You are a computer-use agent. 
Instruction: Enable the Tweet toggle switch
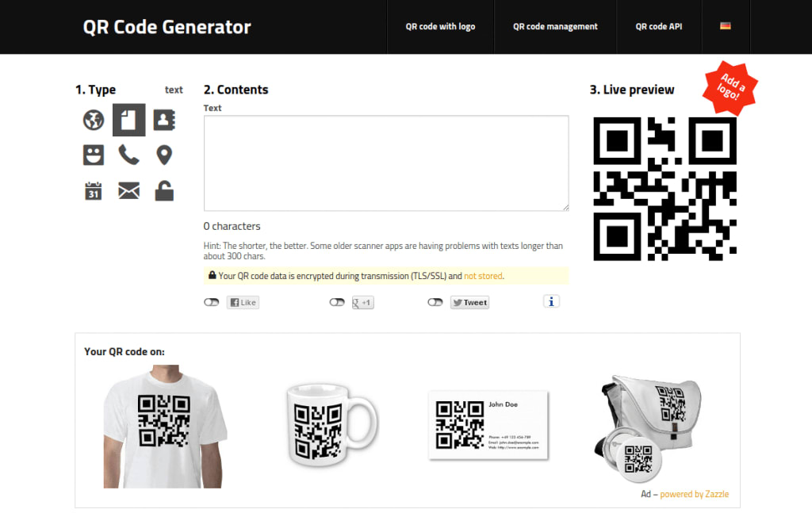point(435,302)
